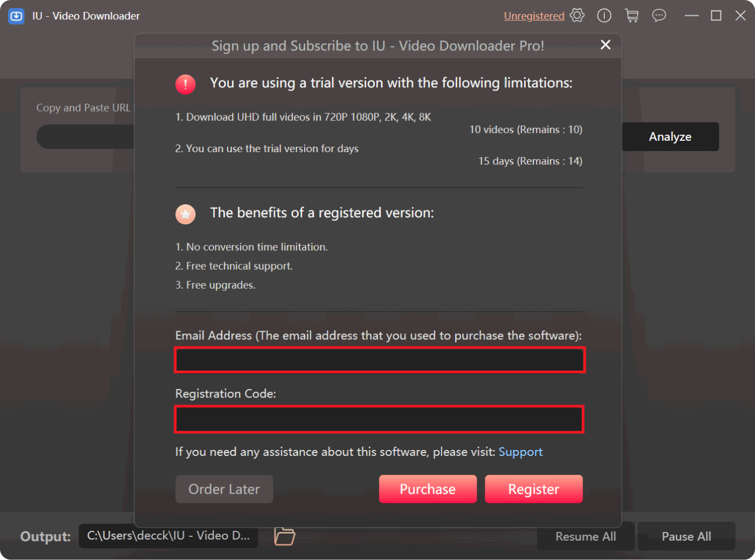Open the settings gear icon in title bar
This screenshot has height=560, width=755.
click(x=577, y=16)
